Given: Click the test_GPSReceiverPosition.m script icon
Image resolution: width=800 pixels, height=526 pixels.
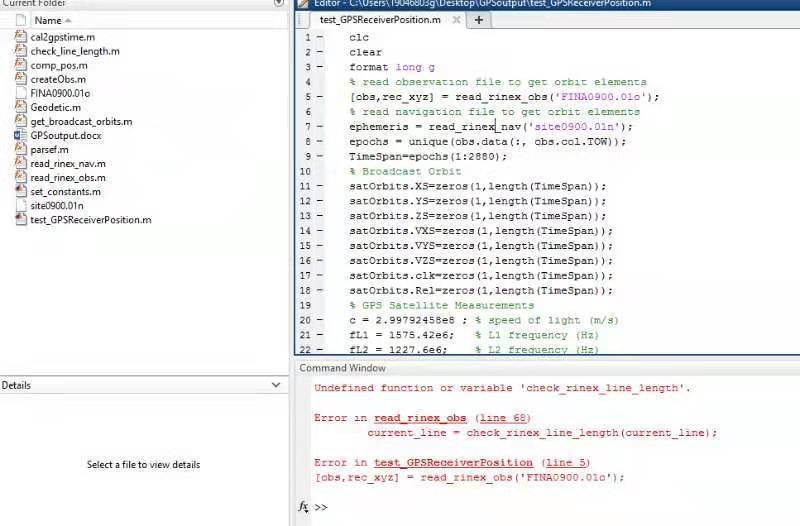Looking at the screenshot, I should pyautogui.click(x=21, y=219).
